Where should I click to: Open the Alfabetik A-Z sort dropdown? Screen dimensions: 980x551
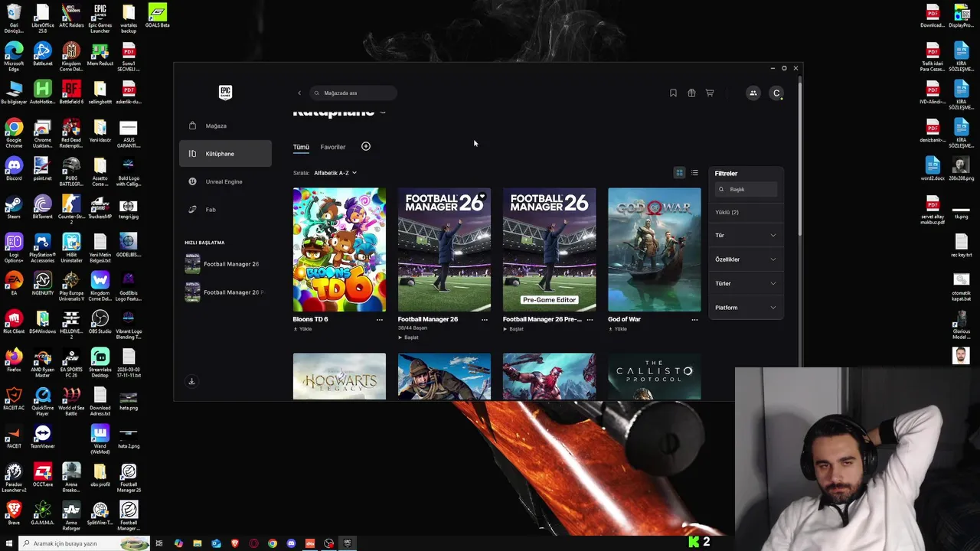[335, 173]
